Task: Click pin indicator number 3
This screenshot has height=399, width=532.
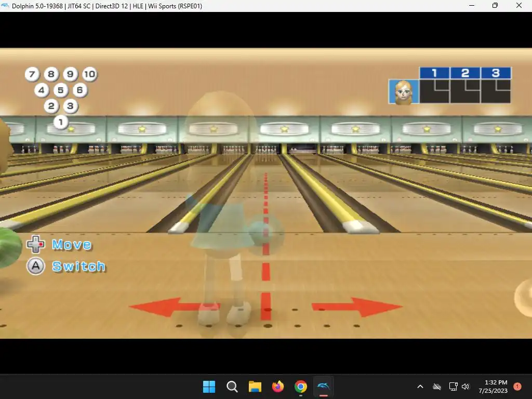Action: pyautogui.click(x=70, y=106)
